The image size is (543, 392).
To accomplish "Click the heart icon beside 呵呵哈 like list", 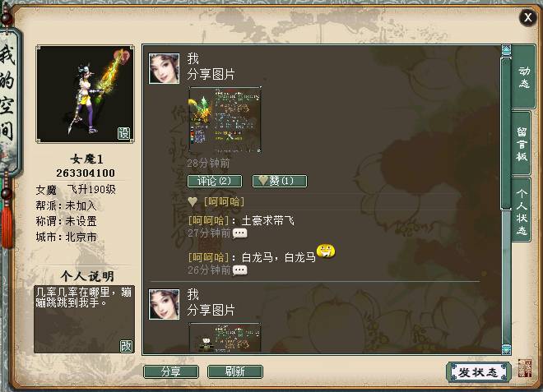I will 193,201.
